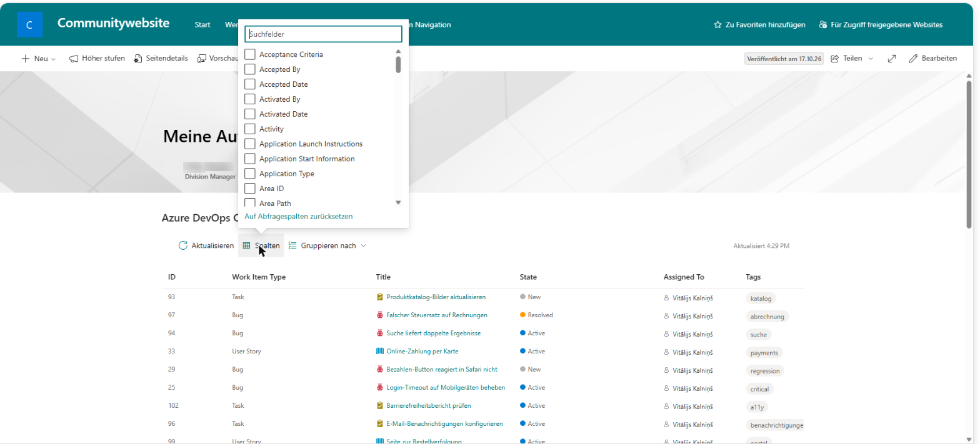The height and width of the screenshot is (444, 980).
Task: Enable the Activated Date column checkbox
Action: [x=250, y=114]
